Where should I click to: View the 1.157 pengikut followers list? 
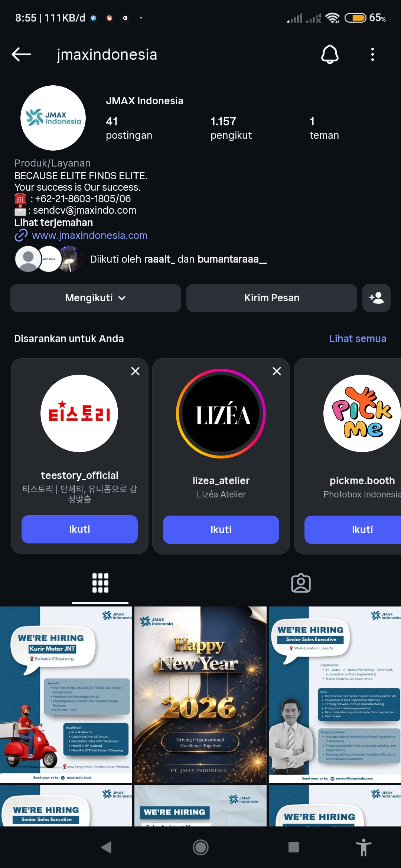231,128
